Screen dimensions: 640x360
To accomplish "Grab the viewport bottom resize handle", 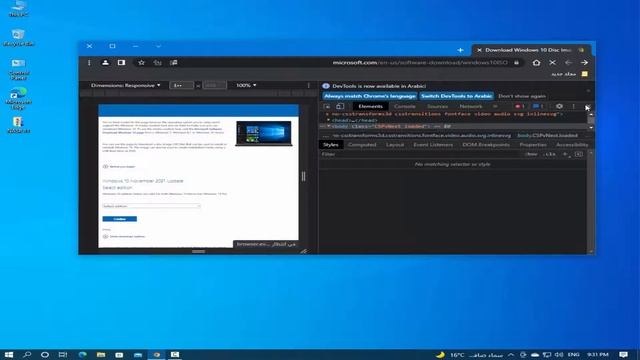I will 198,251.
